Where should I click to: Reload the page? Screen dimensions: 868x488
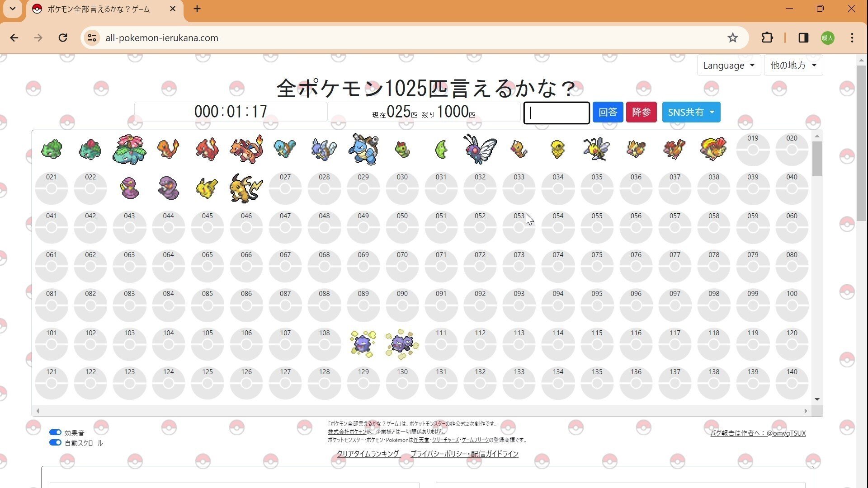click(63, 38)
